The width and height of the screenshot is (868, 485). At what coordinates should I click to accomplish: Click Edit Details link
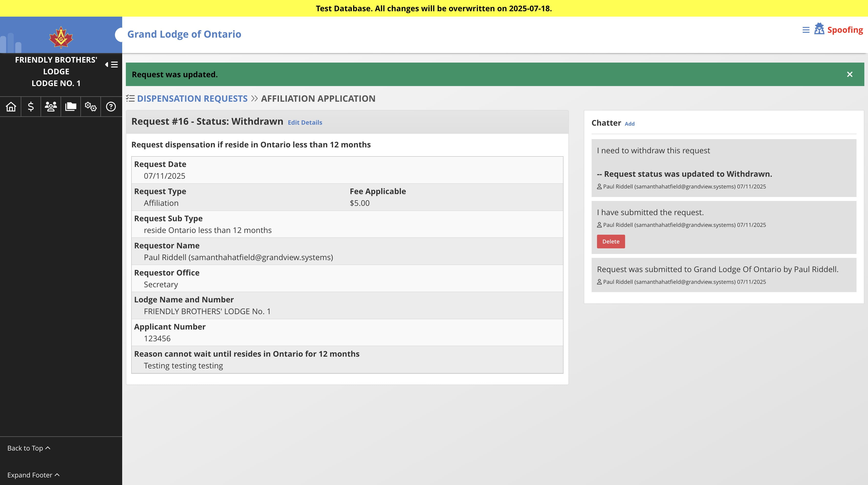pos(305,122)
